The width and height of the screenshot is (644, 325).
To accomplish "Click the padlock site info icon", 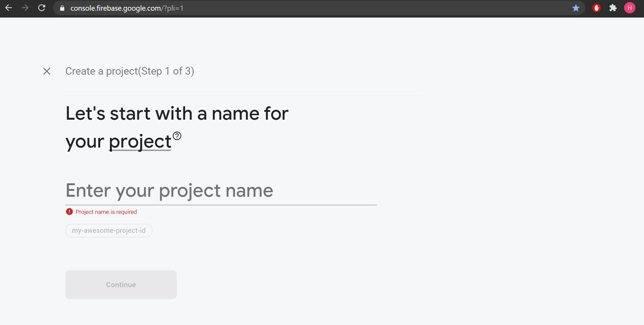I will pyautogui.click(x=62, y=8).
